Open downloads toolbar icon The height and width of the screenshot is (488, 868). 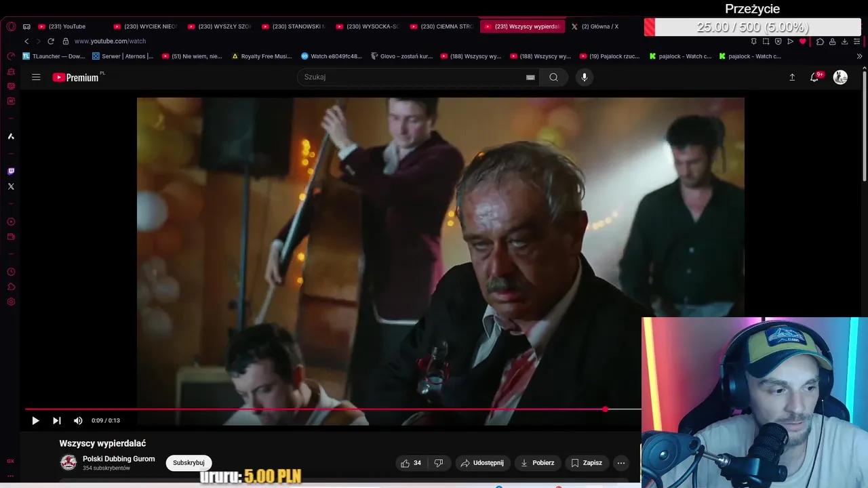point(844,41)
